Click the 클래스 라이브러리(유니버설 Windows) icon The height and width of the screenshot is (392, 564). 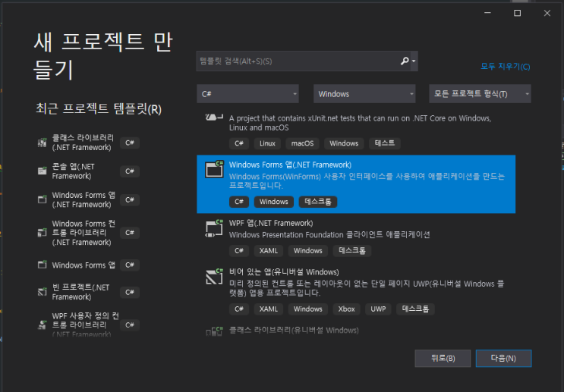(x=214, y=331)
